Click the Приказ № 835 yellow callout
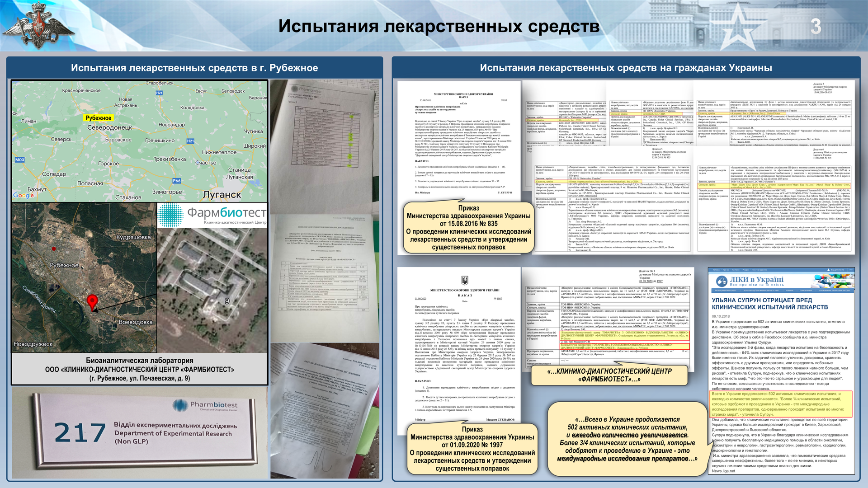The height and width of the screenshot is (488, 868). [x=468, y=228]
